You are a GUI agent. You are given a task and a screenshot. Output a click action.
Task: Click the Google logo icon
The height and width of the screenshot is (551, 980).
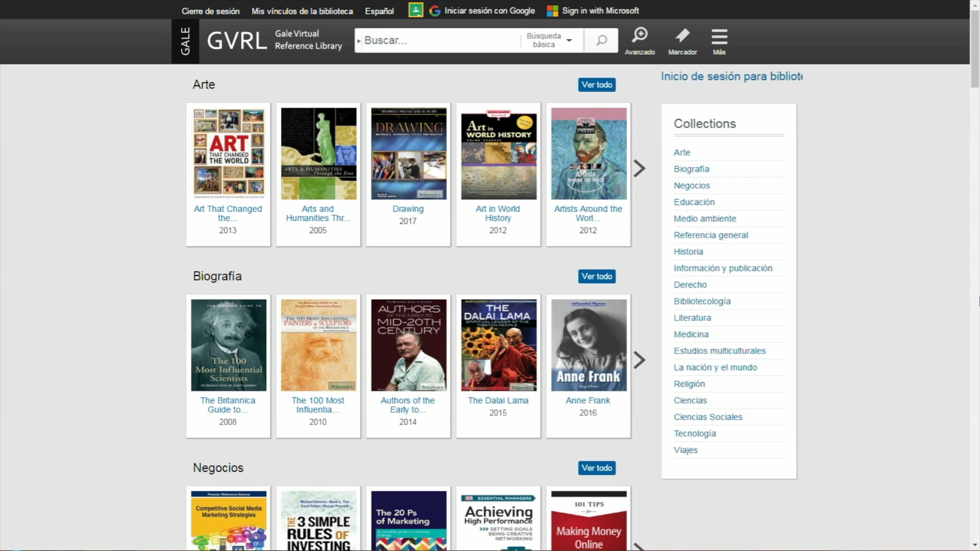435,11
